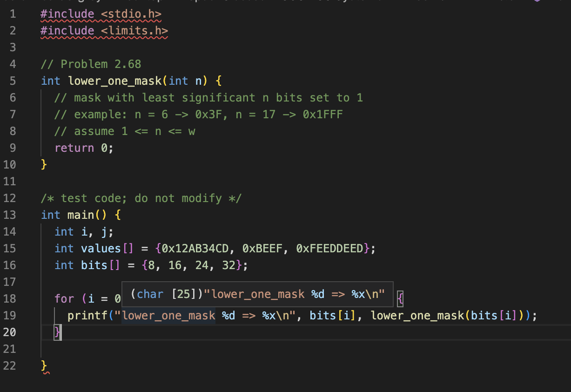Select the highlighted lower_one_mask string in printf
The height and width of the screenshot is (392, 571).
click(x=168, y=315)
